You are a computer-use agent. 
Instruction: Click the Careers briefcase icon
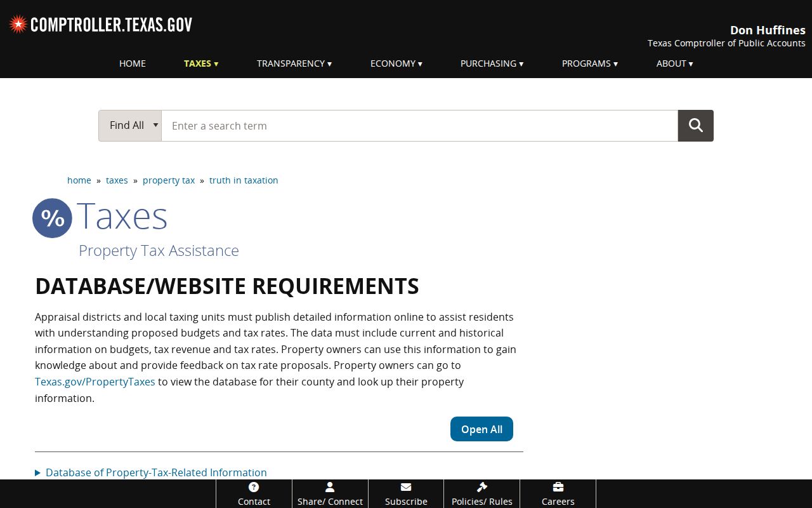click(x=558, y=487)
